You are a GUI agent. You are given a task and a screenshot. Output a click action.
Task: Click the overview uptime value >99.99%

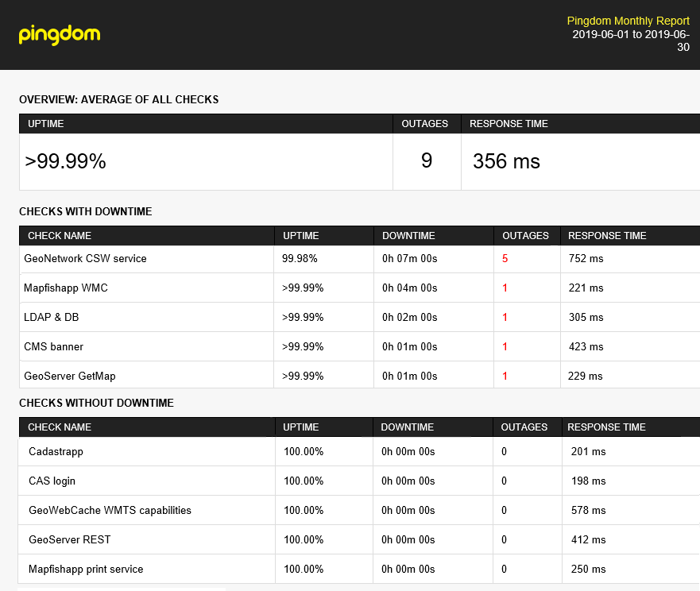click(x=65, y=161)
